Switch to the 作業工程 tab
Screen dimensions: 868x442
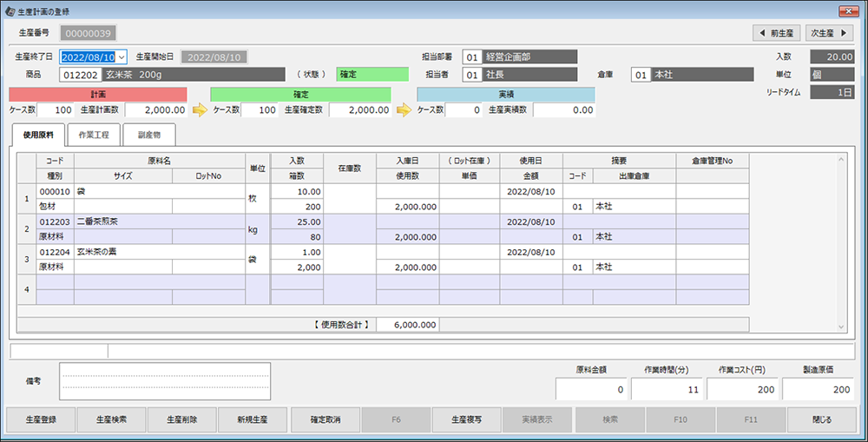coord(93,135)
